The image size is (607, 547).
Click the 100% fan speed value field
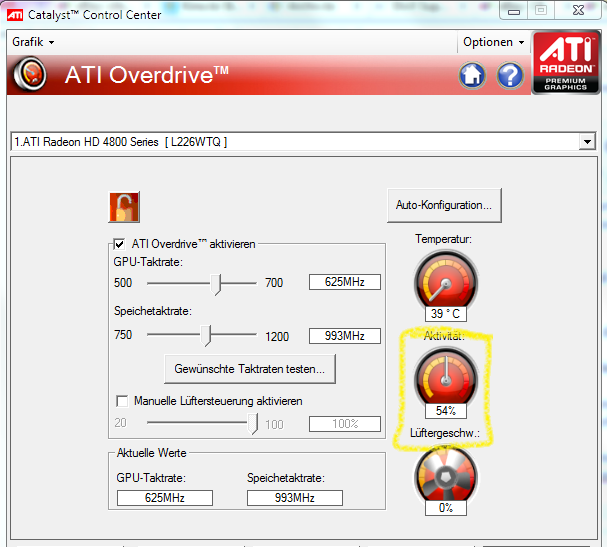click(x=345, y=424)
